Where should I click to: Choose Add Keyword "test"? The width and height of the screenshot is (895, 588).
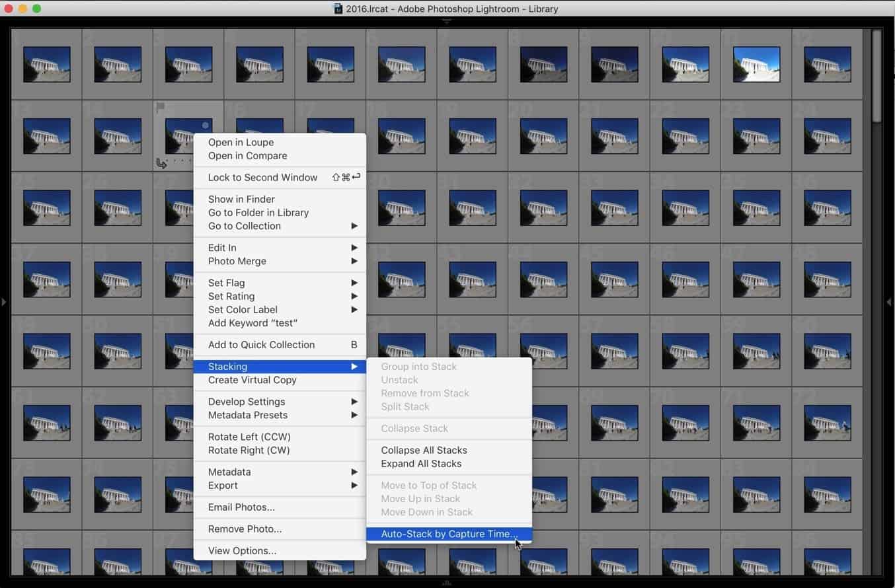click(280, 323)
